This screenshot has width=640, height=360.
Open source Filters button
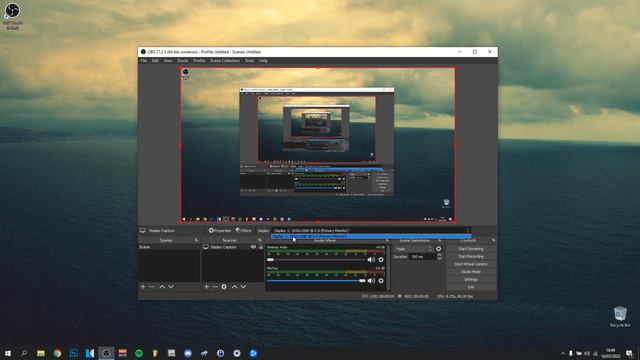(x=243, y=231)
